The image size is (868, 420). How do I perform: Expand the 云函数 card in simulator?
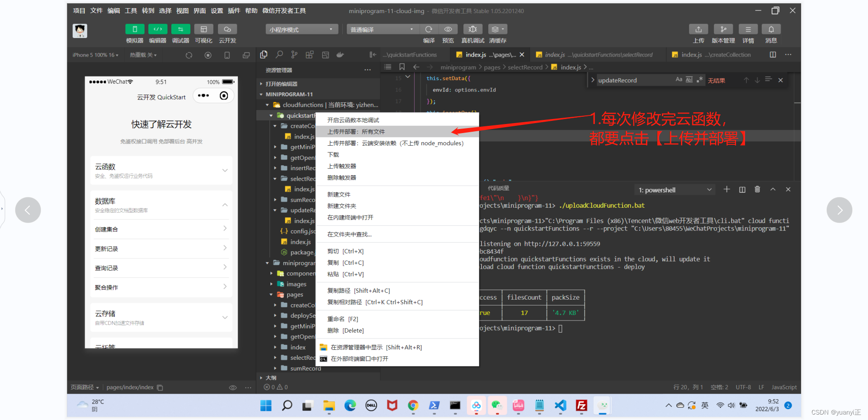pyautogui.click(x=161, y=171)
